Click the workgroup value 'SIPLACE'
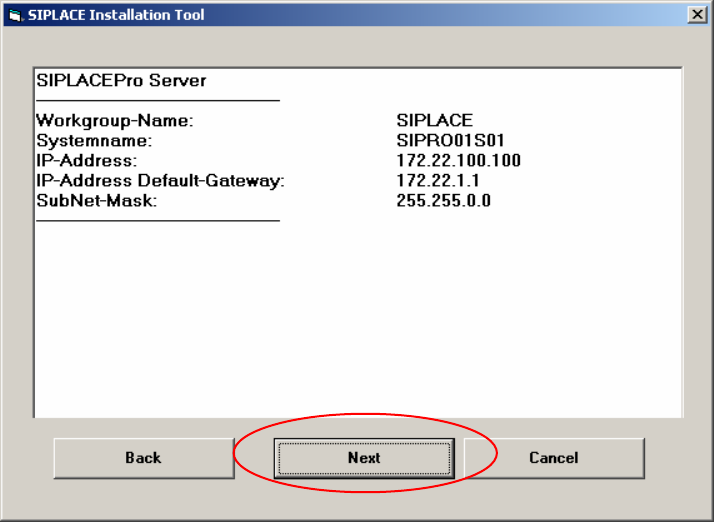This screenshot has width=714, height=522. [434, 121]
